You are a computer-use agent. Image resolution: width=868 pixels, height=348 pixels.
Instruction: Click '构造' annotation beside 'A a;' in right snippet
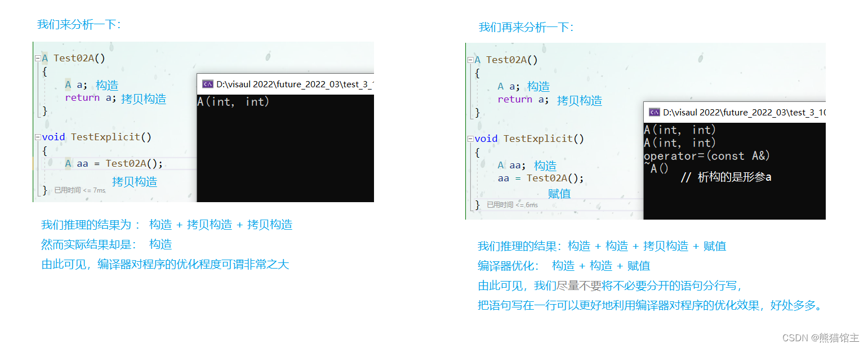(x=538, y=87)
